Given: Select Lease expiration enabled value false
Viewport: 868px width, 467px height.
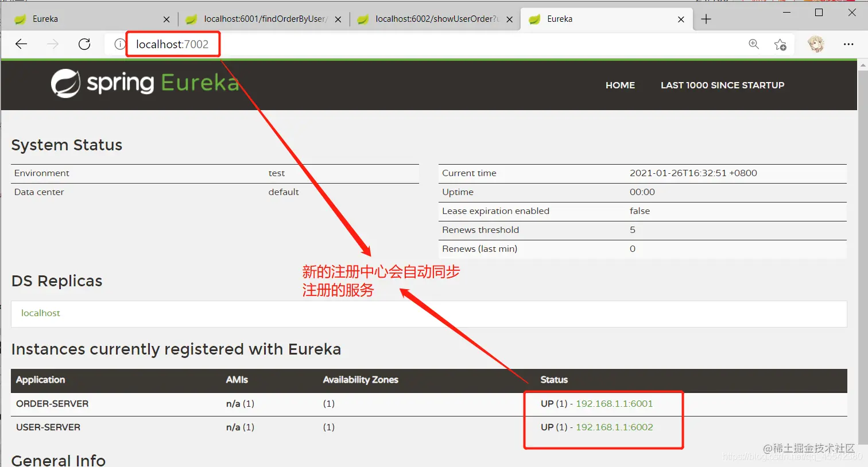Looking at the screenshot, I should 640,211.
